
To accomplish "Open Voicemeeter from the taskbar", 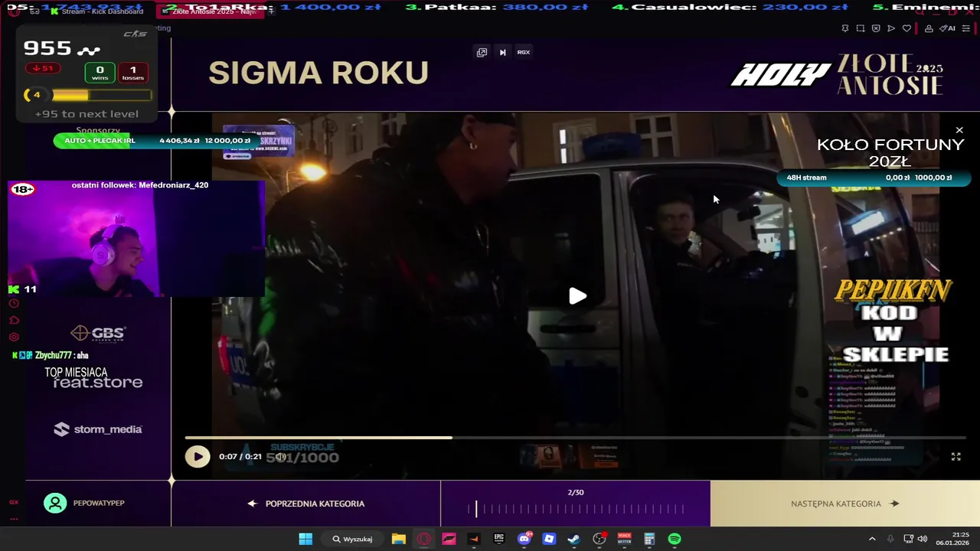I will point(624,539).
